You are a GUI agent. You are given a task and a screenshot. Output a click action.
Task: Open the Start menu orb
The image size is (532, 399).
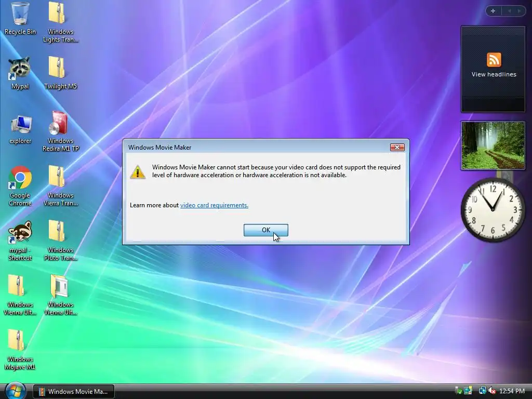(15, 391)
